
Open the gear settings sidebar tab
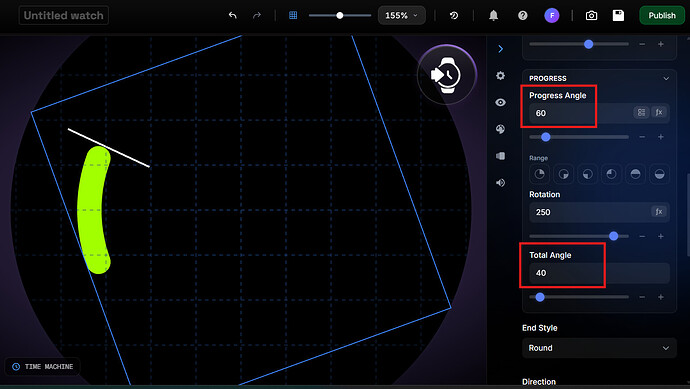500,76
